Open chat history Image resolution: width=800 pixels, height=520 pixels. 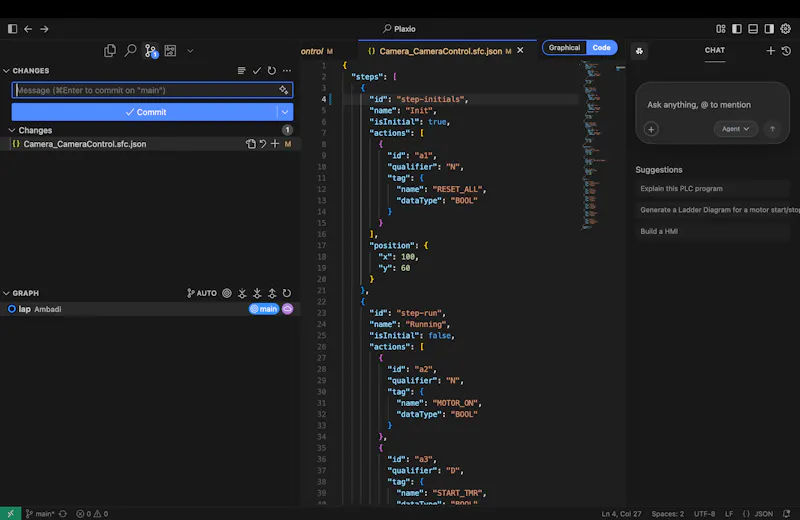786,51
